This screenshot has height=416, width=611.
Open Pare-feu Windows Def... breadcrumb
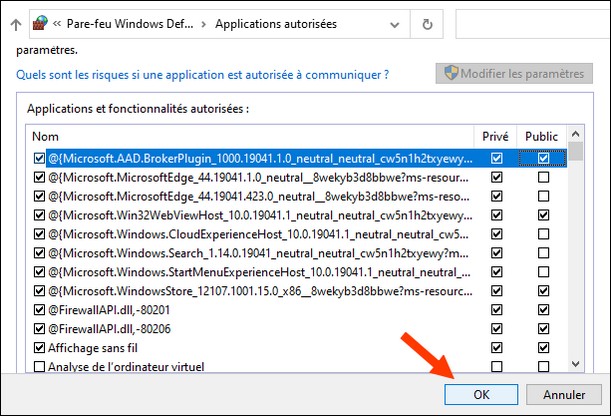point(130,24)
